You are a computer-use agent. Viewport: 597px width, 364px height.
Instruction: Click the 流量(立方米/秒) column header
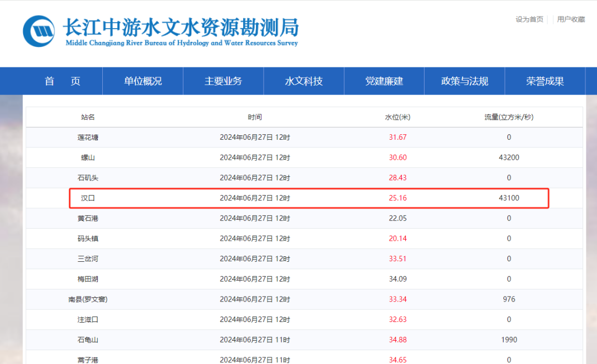coord(509,117)
